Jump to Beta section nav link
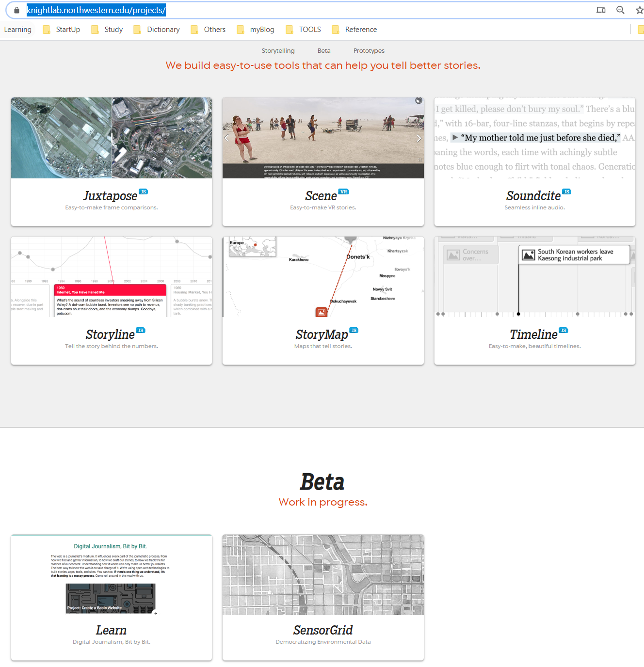This screenshot has height=667, width=644. (324, 51)
